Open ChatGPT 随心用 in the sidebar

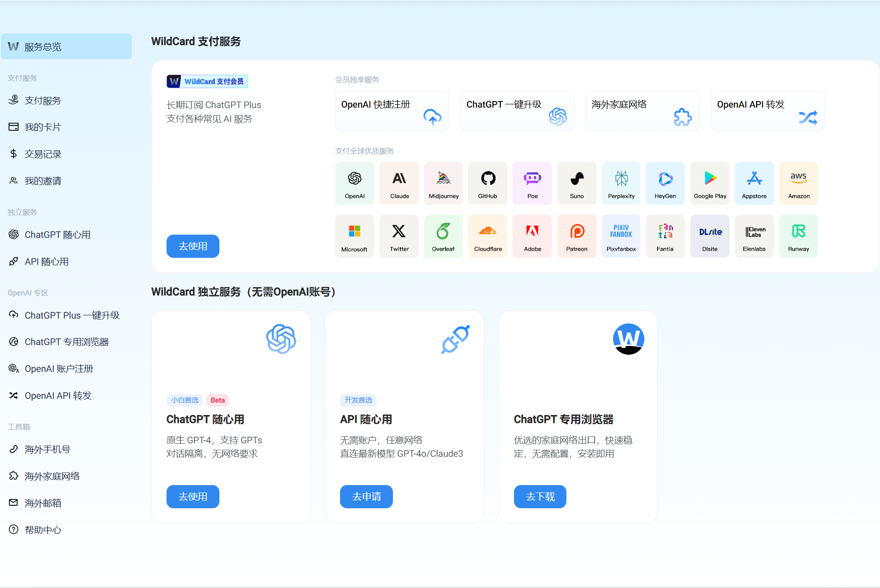tap(66, 235)
